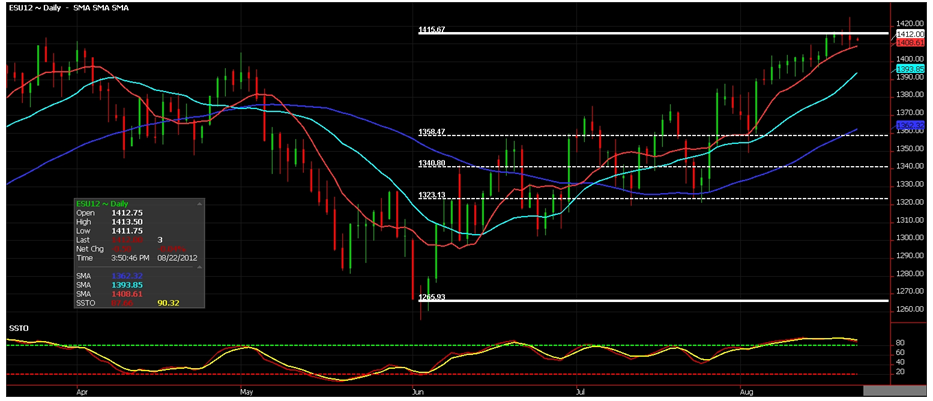Click the Open value 1412.75 in info panel
This screenshot has width=933, height=401.
pos(125,212)
